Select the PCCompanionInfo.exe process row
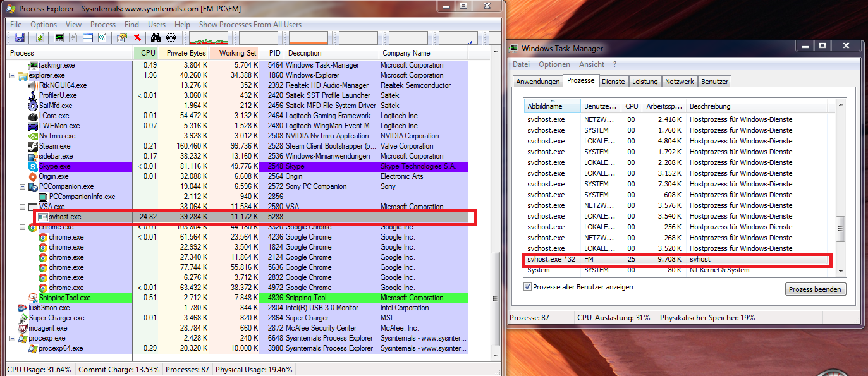The image size is (868, 376). pos(238,197)
